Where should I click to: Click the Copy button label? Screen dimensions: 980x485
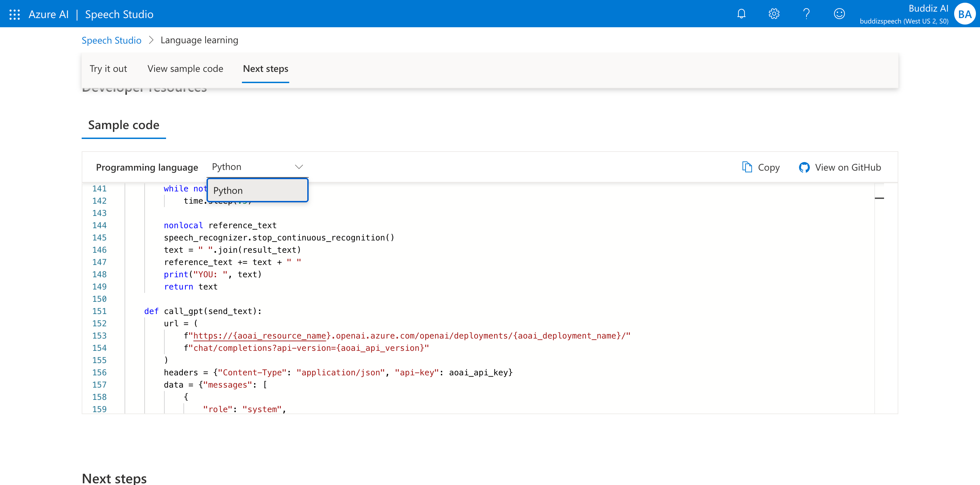(x=768, y=167)
